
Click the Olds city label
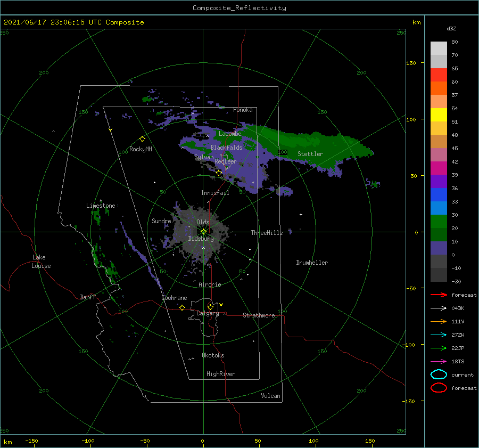(x=203, y=222)
